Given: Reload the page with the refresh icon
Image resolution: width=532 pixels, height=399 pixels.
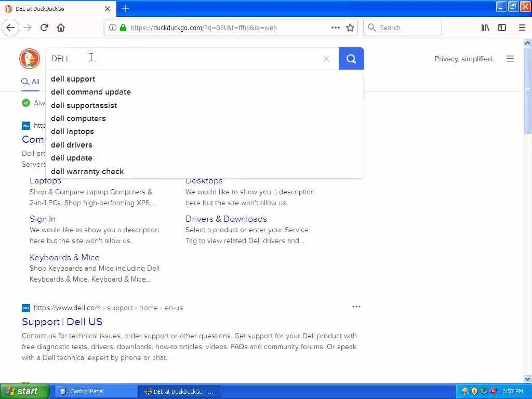Looking at the screenshot, I should [44, 28].
